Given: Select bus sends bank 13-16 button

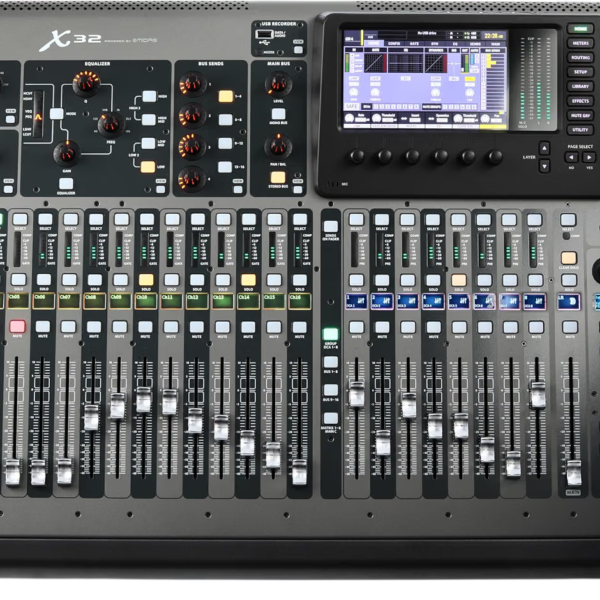Looking at the screenshot, I should point(225,167).
